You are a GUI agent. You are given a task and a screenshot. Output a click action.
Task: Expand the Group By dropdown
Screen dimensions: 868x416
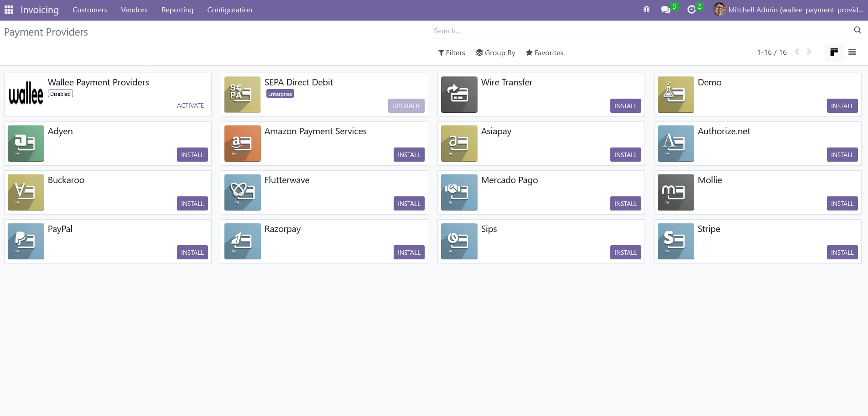495,53
